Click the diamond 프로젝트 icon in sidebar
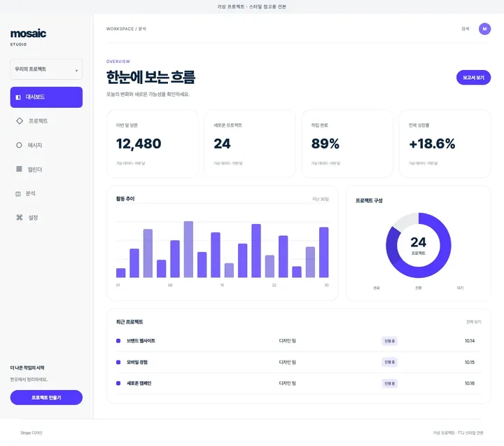 pos(20,121)
